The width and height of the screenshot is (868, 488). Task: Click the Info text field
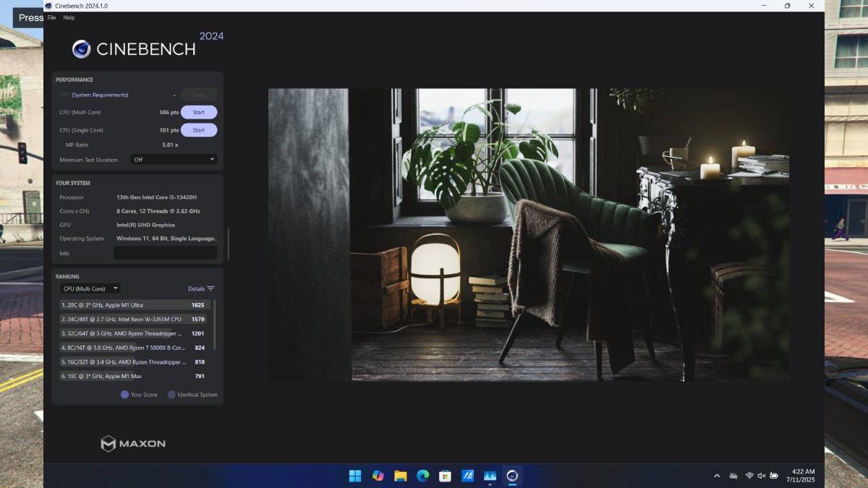coord(165,253)
